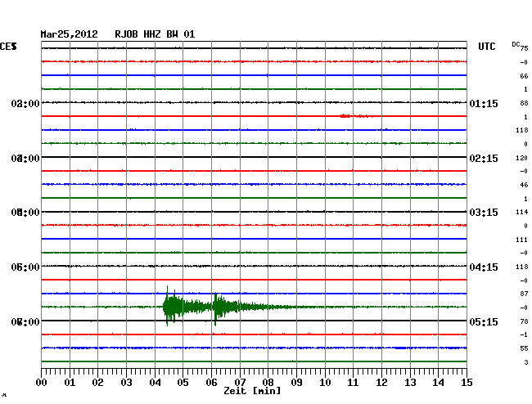This screenshot has width=532, height=404.
Task: Click the 09 minute axis label
Action: tap(296, 383)
